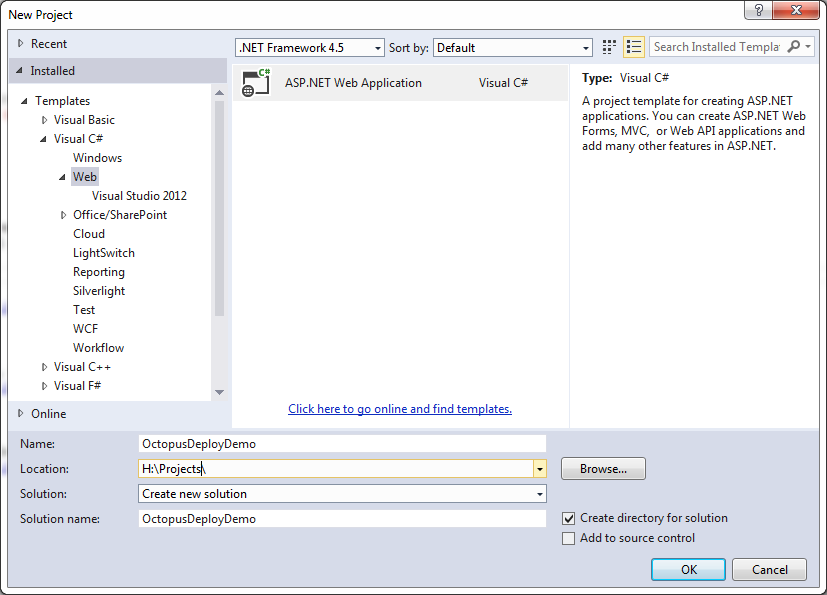
Task: Enable Add to source control
Action: pos(569,538)
